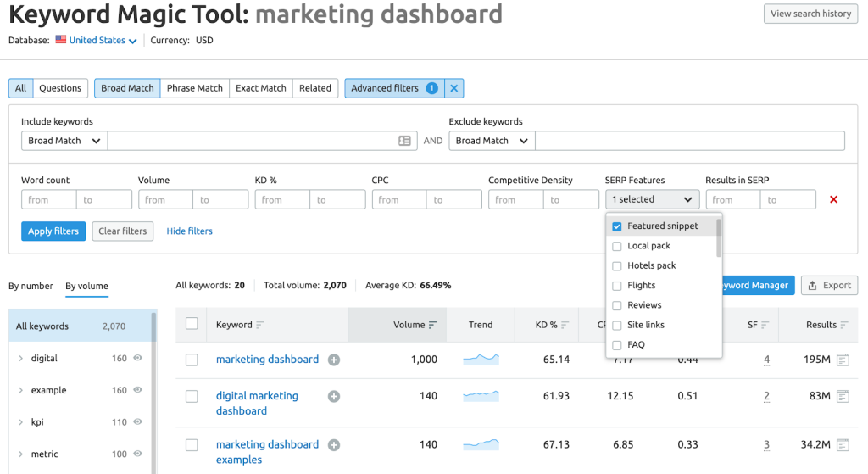The image size is (868, 474).
Task: Check the Flights option
Action: coord(617,286)
